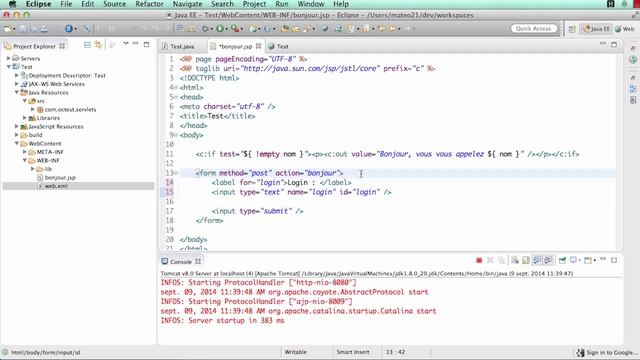
Task: Switch to the Web perspective
Action: (x=625, y=29)
